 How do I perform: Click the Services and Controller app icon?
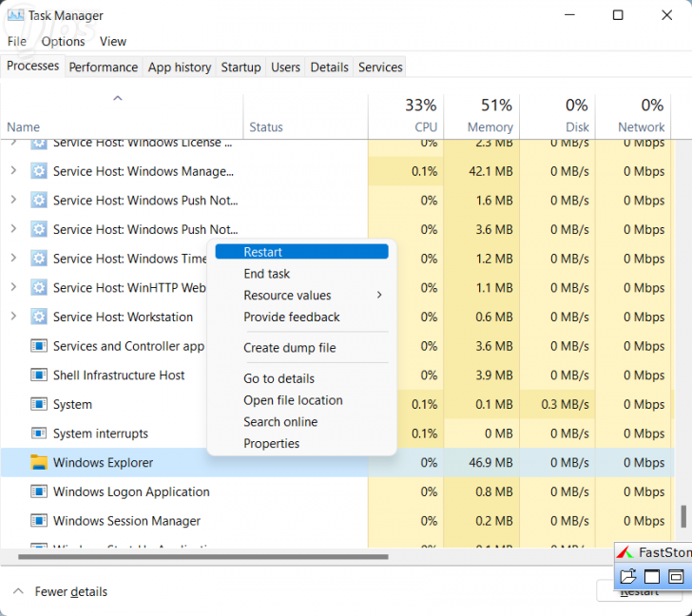(39, 346)
